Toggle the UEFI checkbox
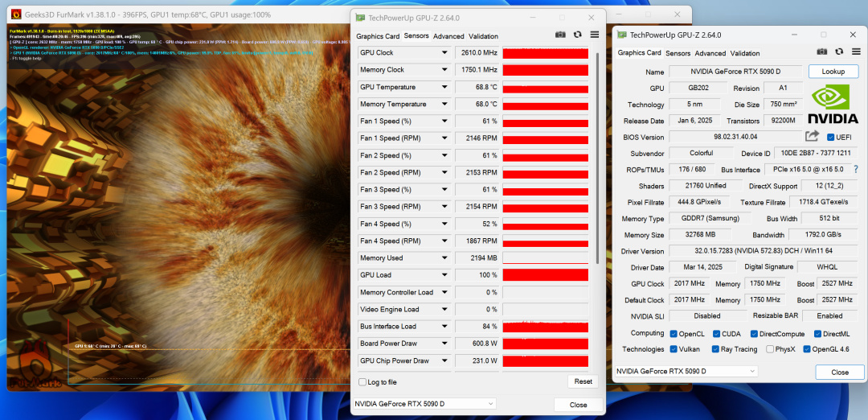 830,137
